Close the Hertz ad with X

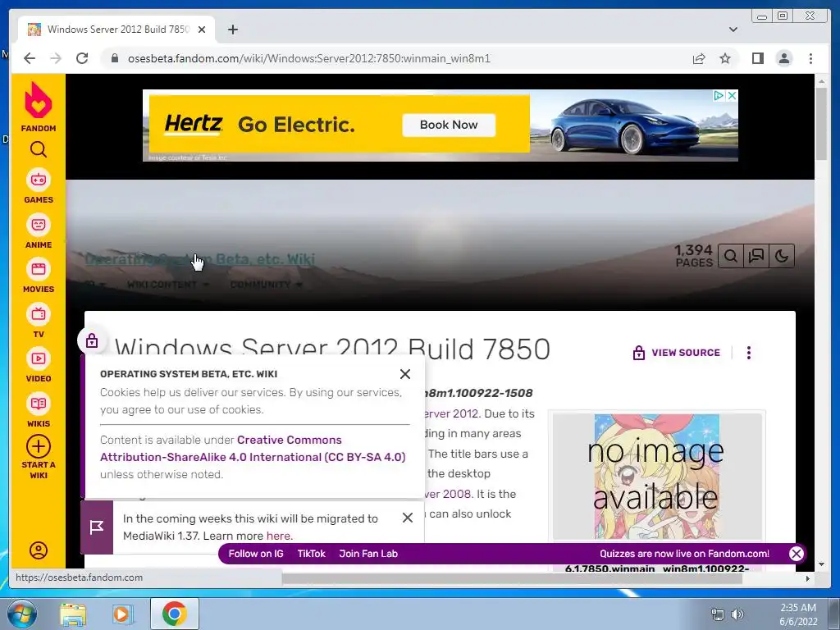pyautogui.click(x=732, y=95)
